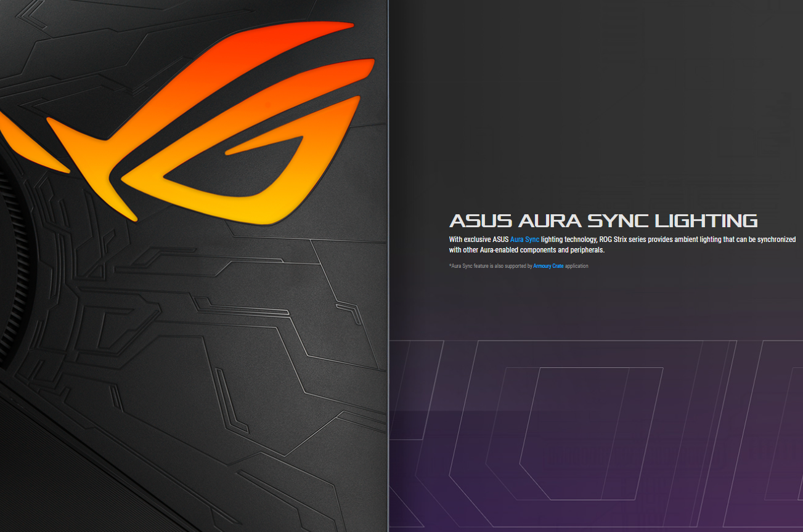This screenshot has height=532, width=803.
Task: Click the ASUS AURA SYNC LIGHTING heading
Action: point(603,220)
